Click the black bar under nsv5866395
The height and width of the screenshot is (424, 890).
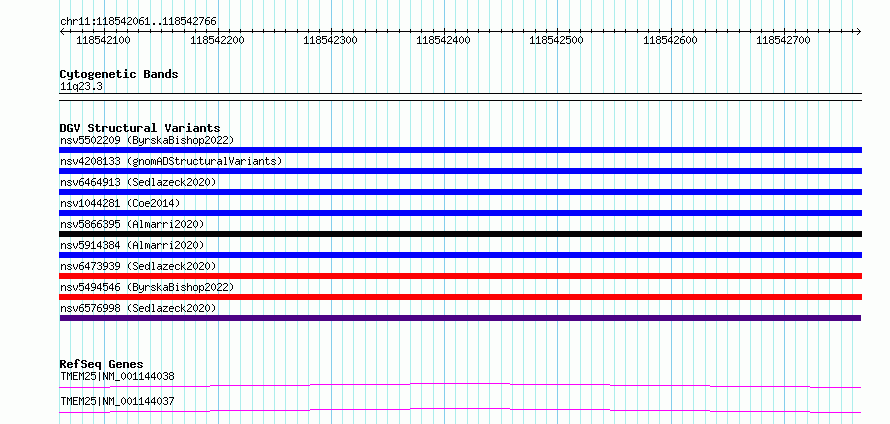point(460,234)
